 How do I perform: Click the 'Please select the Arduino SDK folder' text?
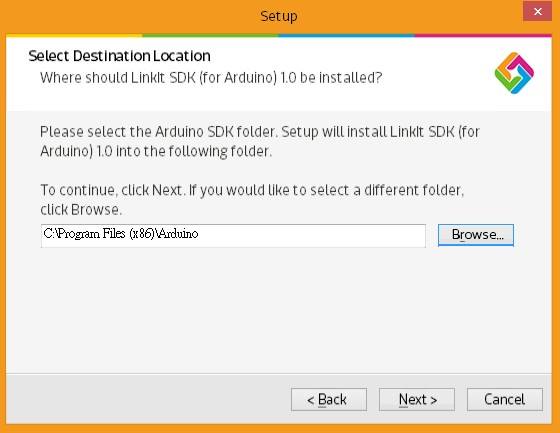coord(260,141)
